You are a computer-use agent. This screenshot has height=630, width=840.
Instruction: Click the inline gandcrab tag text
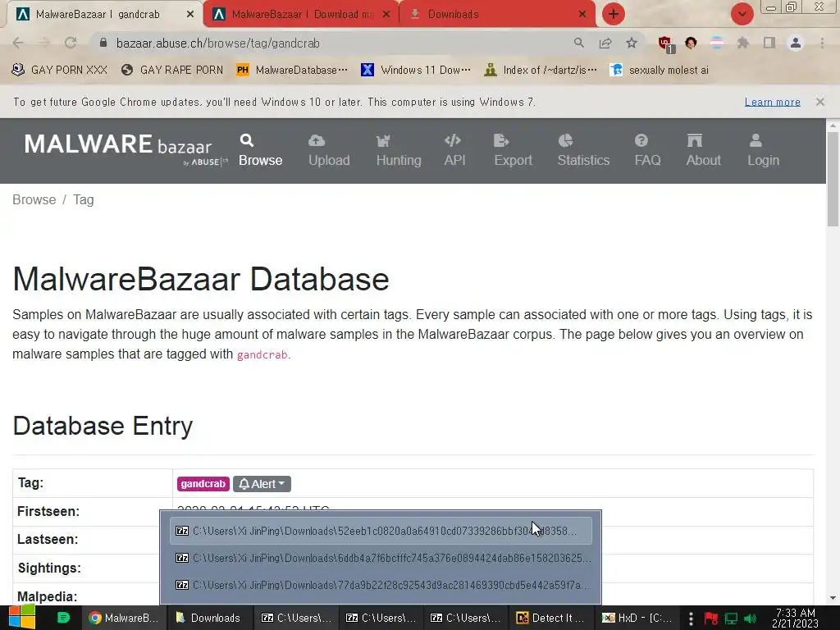[262, 354]
